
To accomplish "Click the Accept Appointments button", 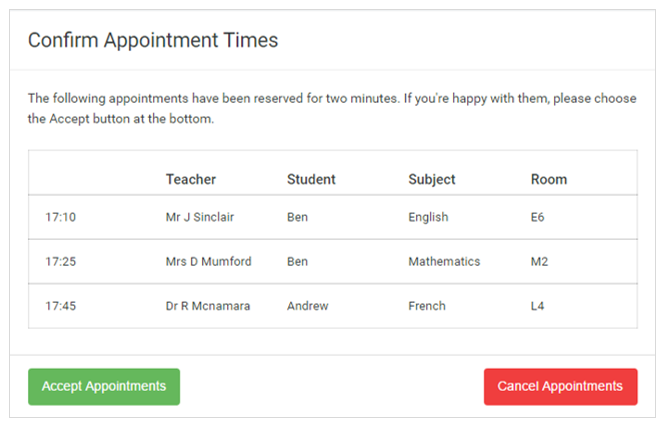I will click(104, 387).
